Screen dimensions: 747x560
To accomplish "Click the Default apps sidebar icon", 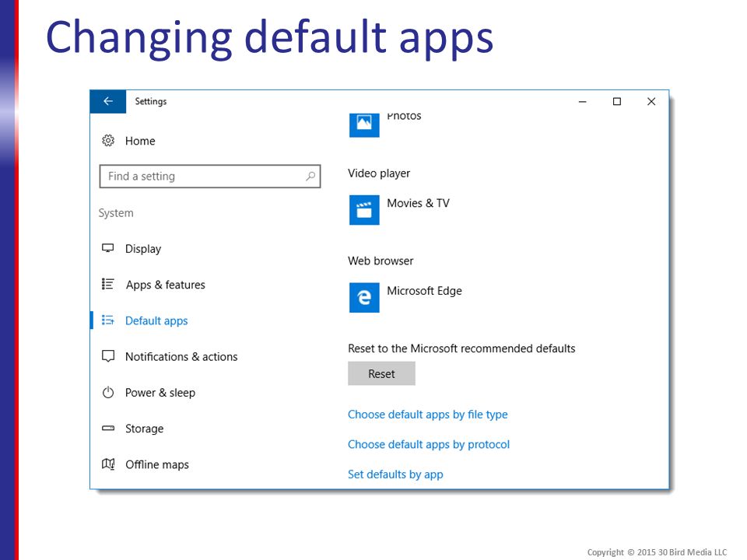I will click(x=108, y=320).
